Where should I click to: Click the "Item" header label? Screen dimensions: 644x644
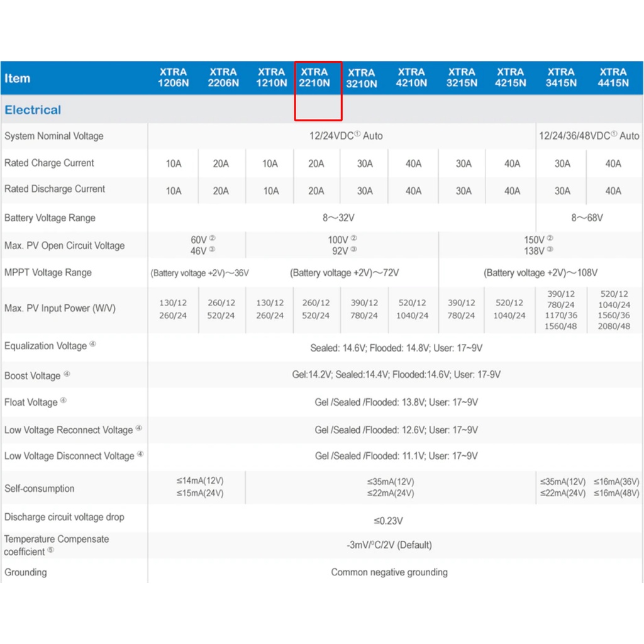point(17,78)
